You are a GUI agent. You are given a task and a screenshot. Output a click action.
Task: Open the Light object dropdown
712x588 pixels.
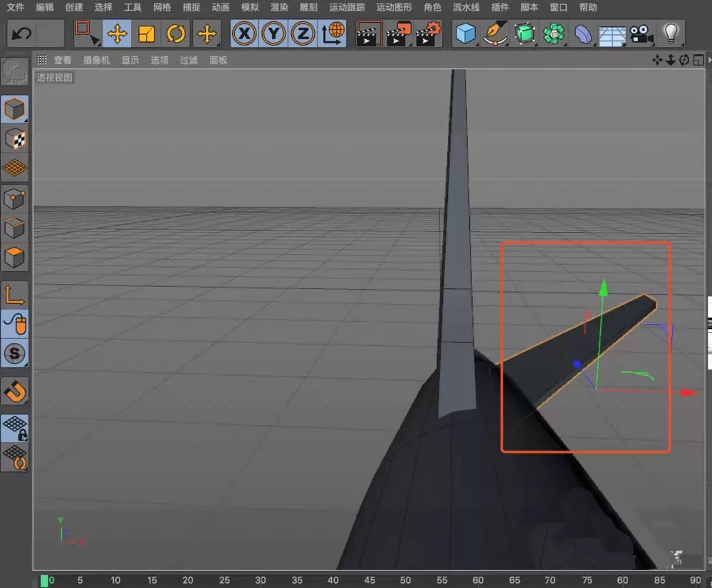671,33
